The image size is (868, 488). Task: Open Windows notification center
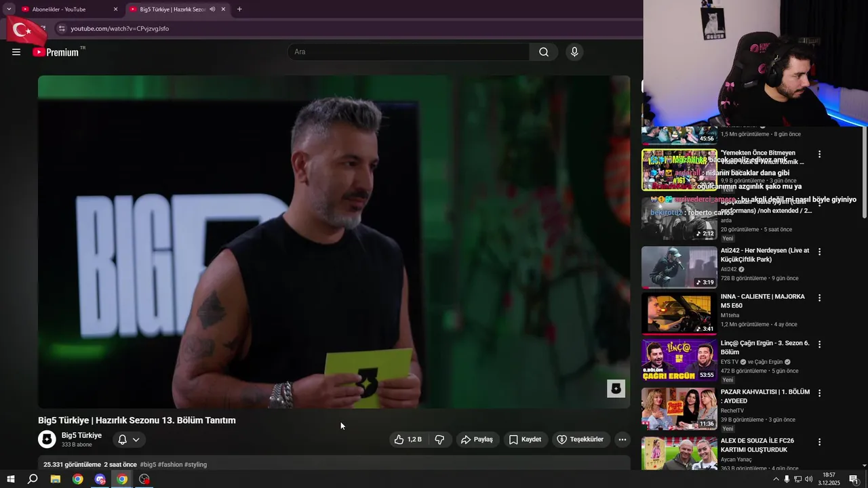pos(854,479)
